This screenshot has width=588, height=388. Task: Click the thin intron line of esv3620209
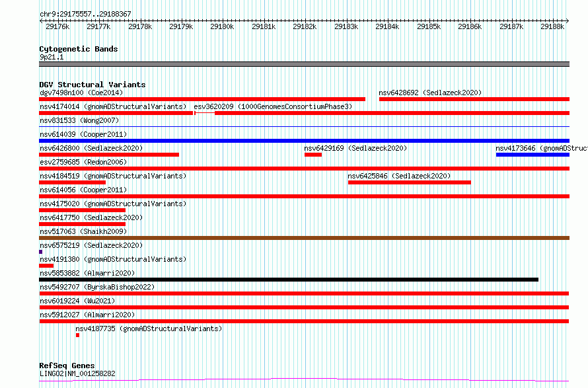pos(205,113)
